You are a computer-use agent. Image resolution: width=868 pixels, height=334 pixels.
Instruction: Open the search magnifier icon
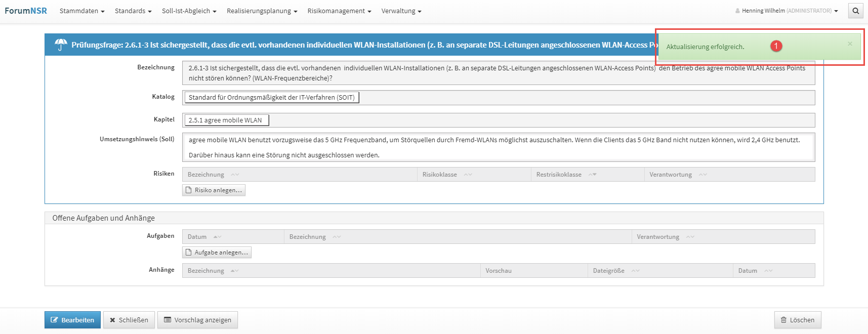click(x=855, y=11)
